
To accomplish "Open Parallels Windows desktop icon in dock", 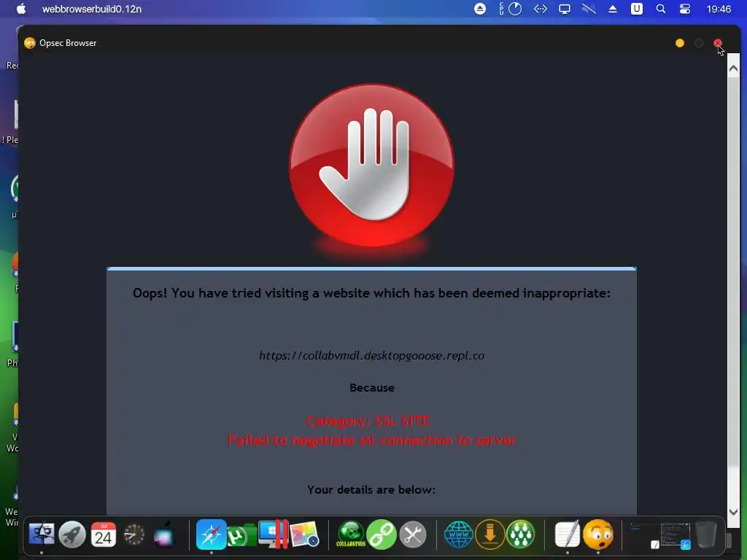I will tap(274, 534).
